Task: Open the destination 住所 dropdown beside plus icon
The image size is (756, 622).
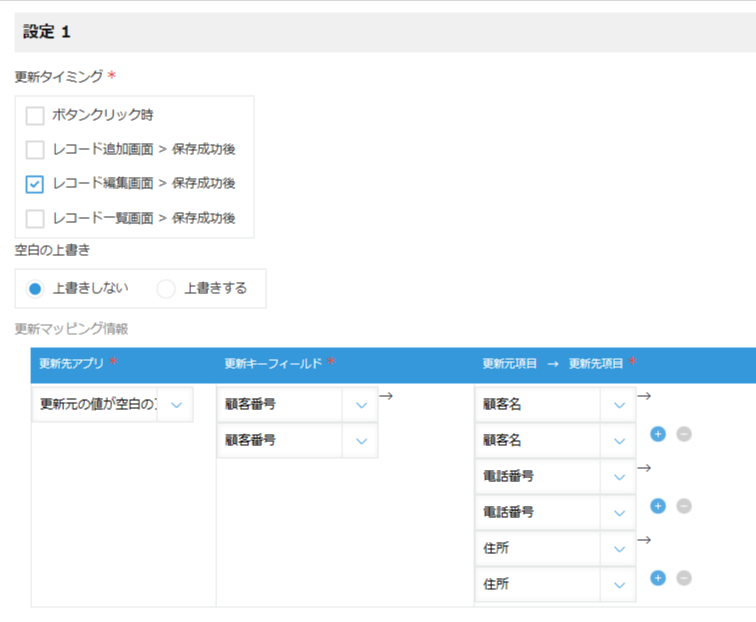Action: [x=555, y=584]
